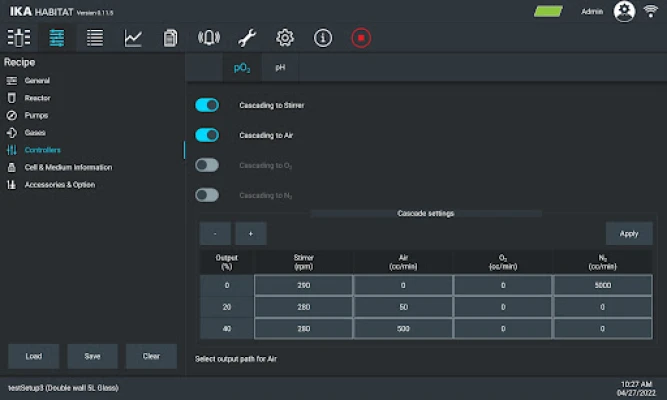This screenshot has height=400, width=667.
Task: Disable the Cascading to Stirrer toggle
Action: click(x=207, y=105)
